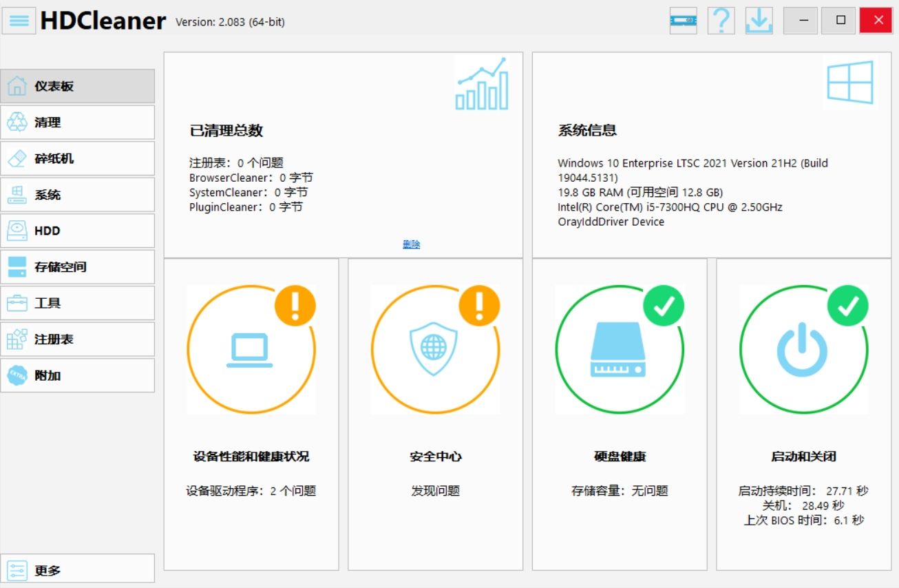Click the BrowserCleaner: 0 字节 line
Image resolution: width=899 pixels, height=588 pixels.
pos(251,178)
